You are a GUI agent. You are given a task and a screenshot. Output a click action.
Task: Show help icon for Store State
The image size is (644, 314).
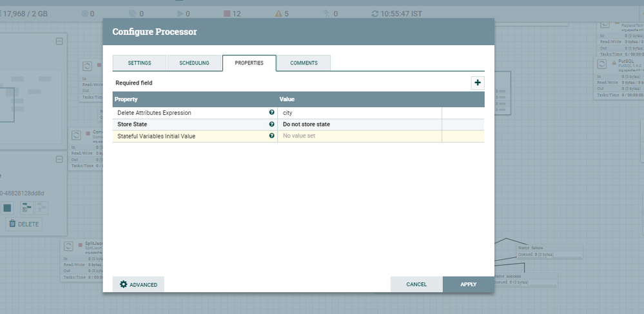271,124
